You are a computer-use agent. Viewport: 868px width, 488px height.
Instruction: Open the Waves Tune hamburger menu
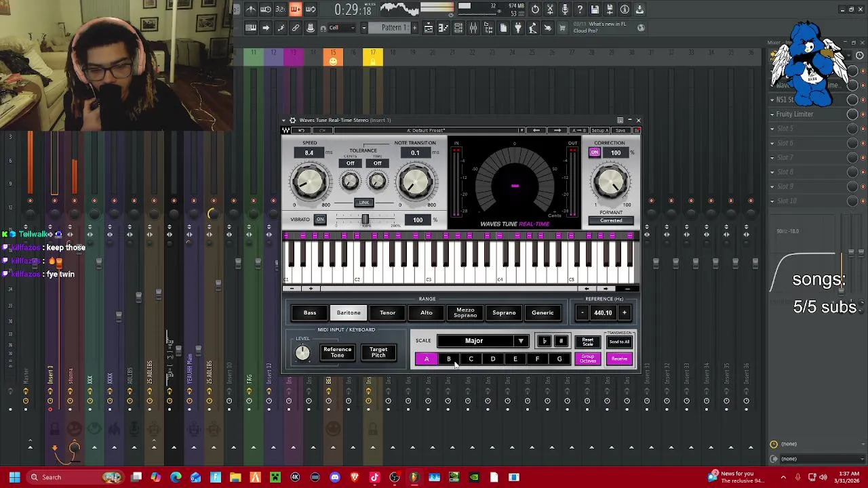637,130
